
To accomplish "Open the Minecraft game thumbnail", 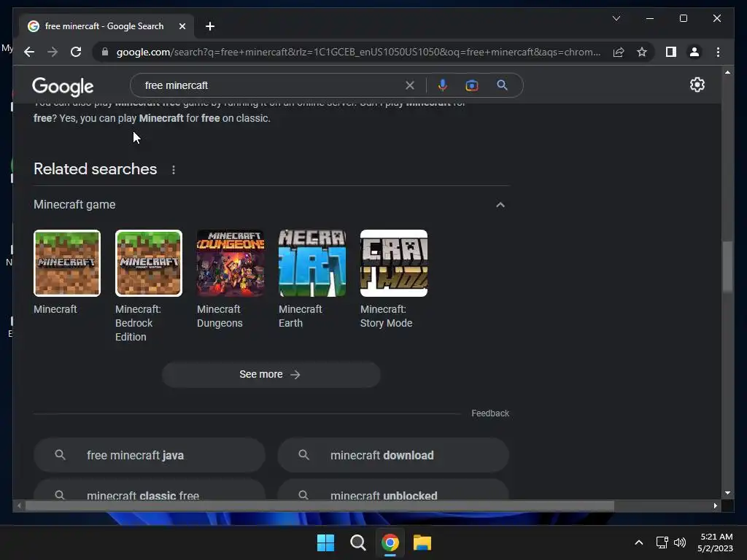I will click(67, 263).
